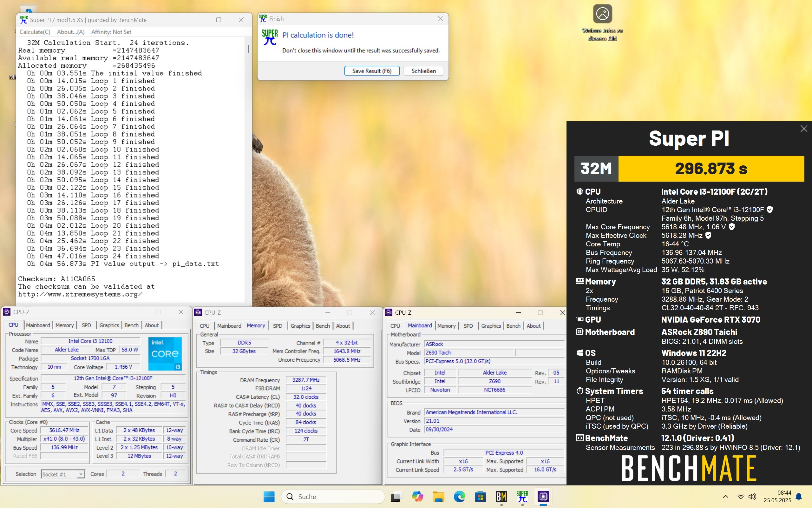
Task: Click the 32M label in BenchMate panel
Action: 596,169
